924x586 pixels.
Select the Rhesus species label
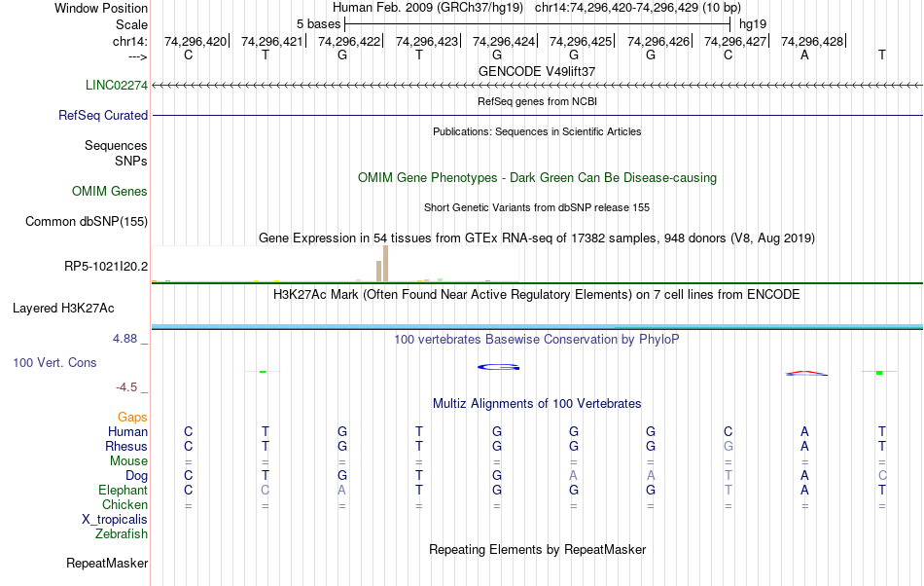126,446
